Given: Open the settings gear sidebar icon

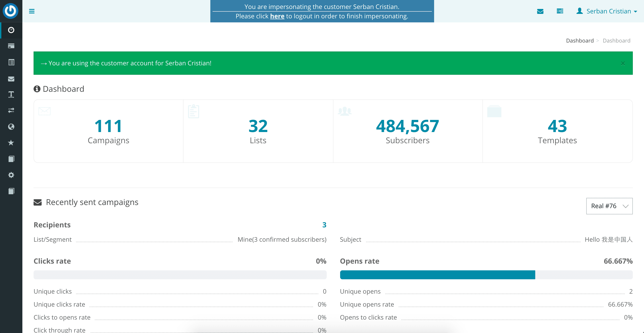Looking at the screenshot, I should click(x=11, y=175).
